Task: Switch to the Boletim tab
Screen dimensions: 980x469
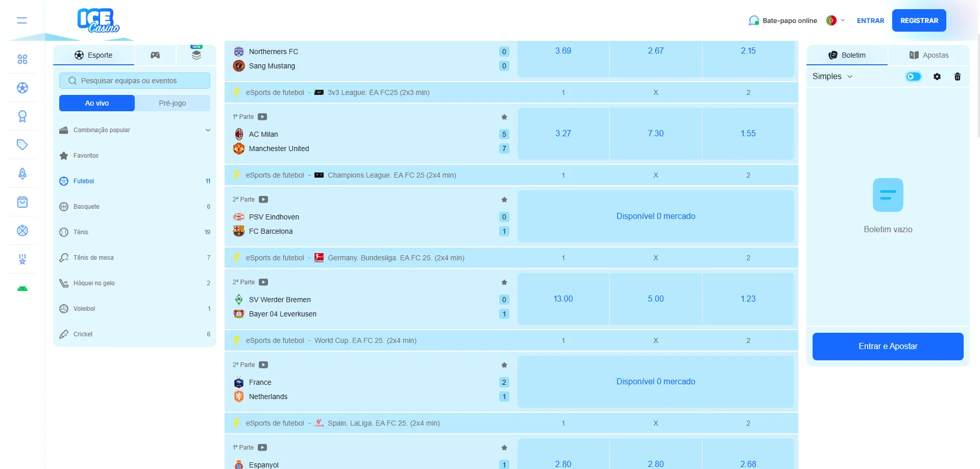Action: point(847,55)
